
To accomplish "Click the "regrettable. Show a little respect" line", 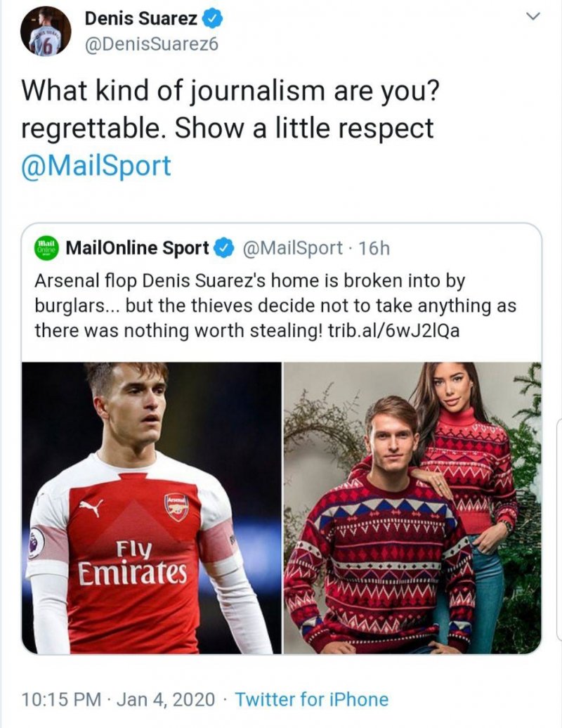I will pos(228,128).
